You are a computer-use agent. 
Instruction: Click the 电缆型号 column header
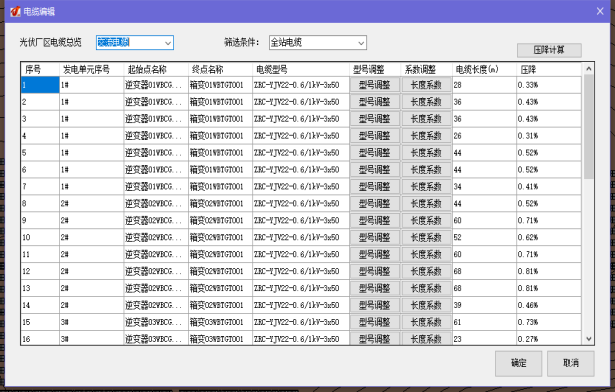[301, 69]
